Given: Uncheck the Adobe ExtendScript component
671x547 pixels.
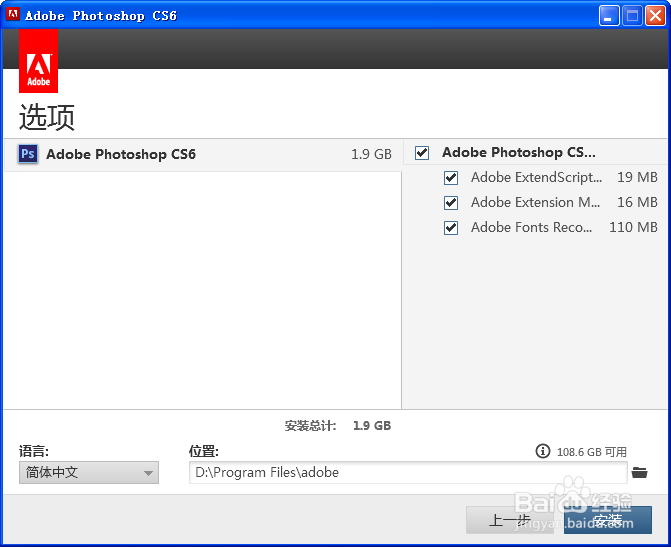Looking at the screenshot, I should (x=451, y=178).
